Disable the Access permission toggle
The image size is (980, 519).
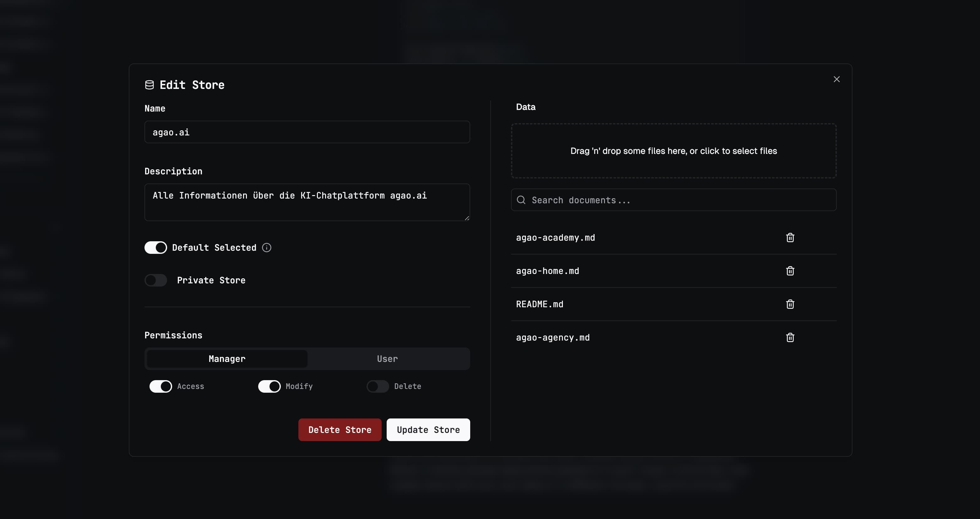(x=161, y=386)
